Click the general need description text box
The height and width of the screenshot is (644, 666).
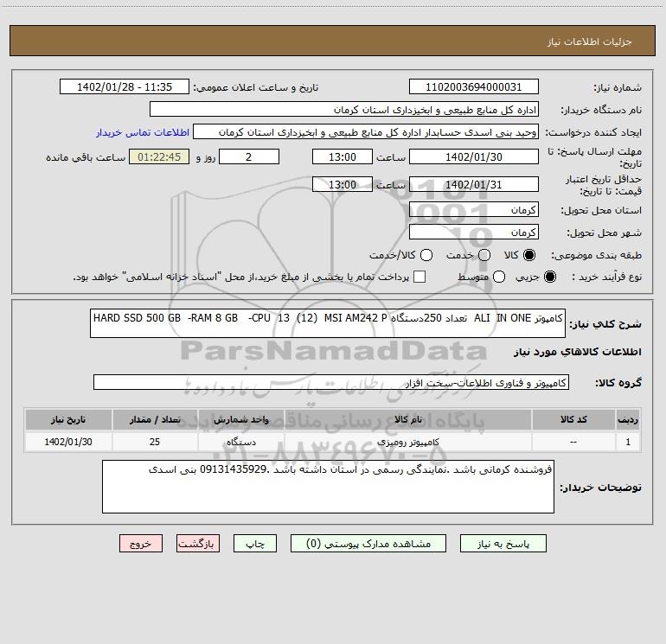[328, 323]
